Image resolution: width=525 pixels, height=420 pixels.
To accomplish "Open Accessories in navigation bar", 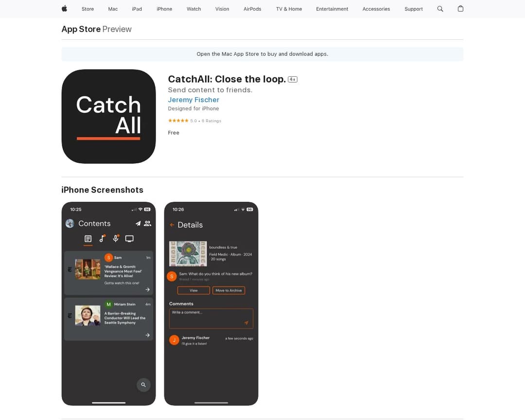I will pyautogui.click(x=376, y=9).
